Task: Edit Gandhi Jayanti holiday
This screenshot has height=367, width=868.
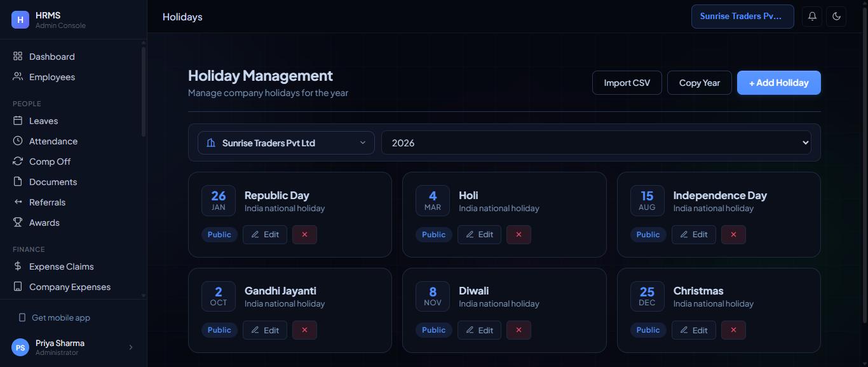Action: tap(265, 330)
